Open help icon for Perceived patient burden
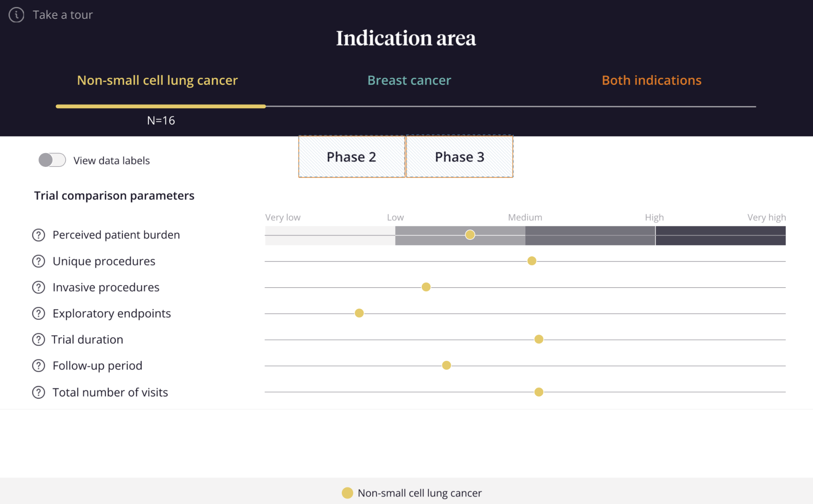Screen dimensions: 813x504 click(38, 235)
